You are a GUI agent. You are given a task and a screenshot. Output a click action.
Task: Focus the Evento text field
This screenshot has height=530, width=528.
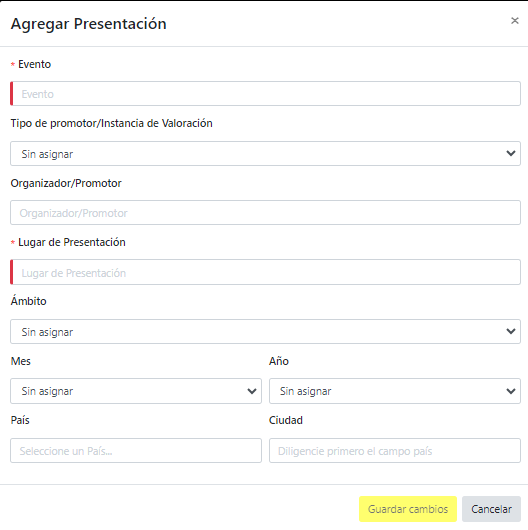pyautogui.click(x=265, y=94)
